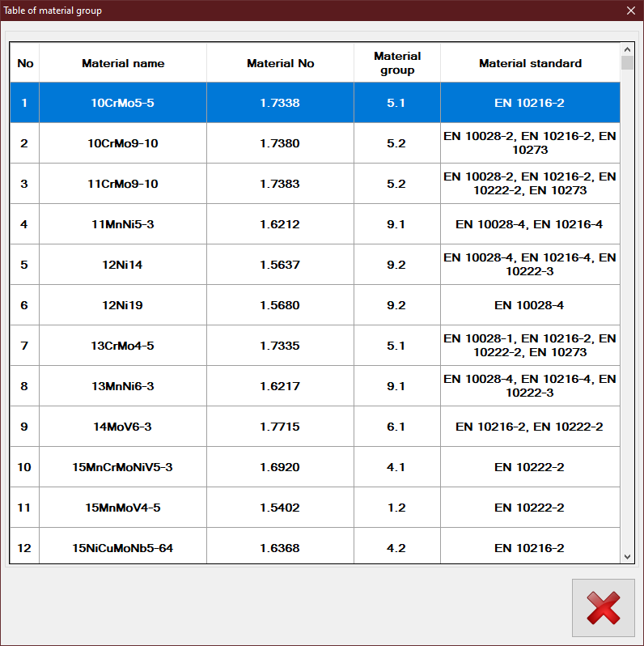This screenshot has height=646, width=644.
Task: Choose the 11MnNi5-3 material name cell
Action: (x=123, y=224)
